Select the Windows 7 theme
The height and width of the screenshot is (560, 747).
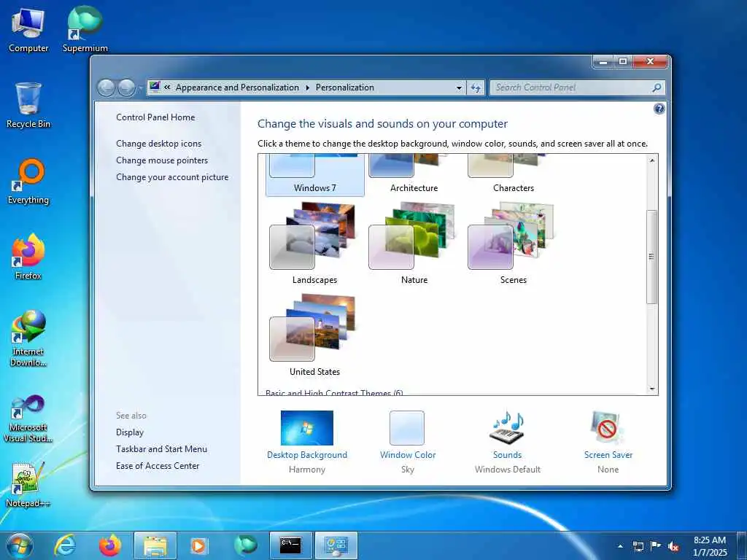tap(315, 175)
